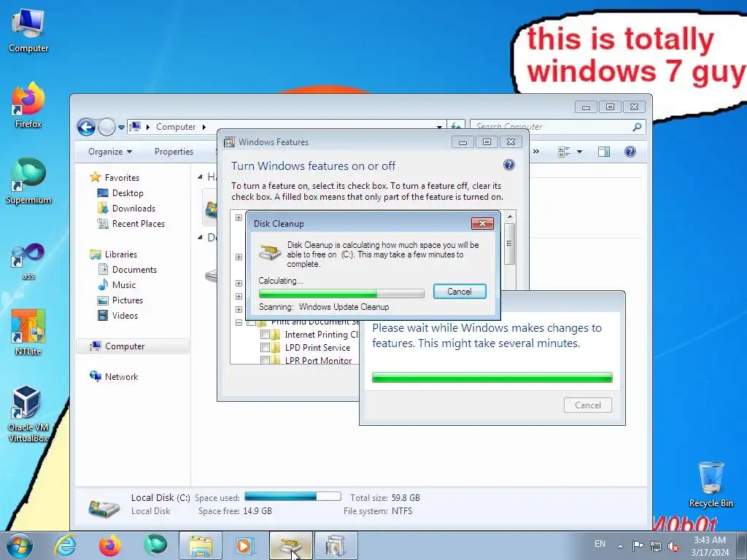Screen dimensions: 747x560
Task: Click Show desktop strip beside clock
Action: [x=743, y=545]
